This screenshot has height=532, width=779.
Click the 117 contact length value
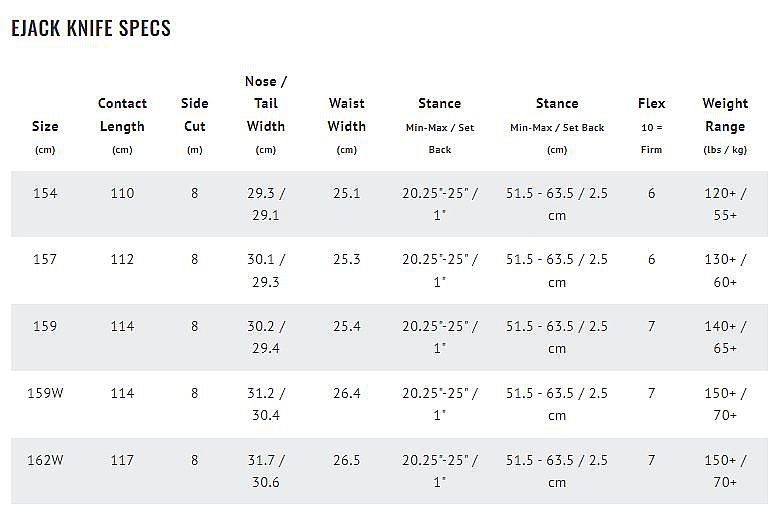click(122, 460)
